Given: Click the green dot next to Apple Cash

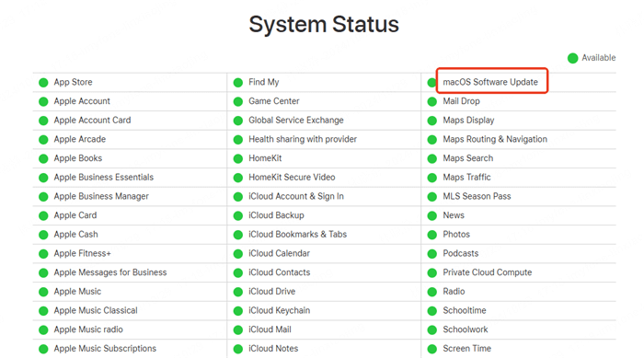Looking at the screenshot, I should (x=43, y=235).
